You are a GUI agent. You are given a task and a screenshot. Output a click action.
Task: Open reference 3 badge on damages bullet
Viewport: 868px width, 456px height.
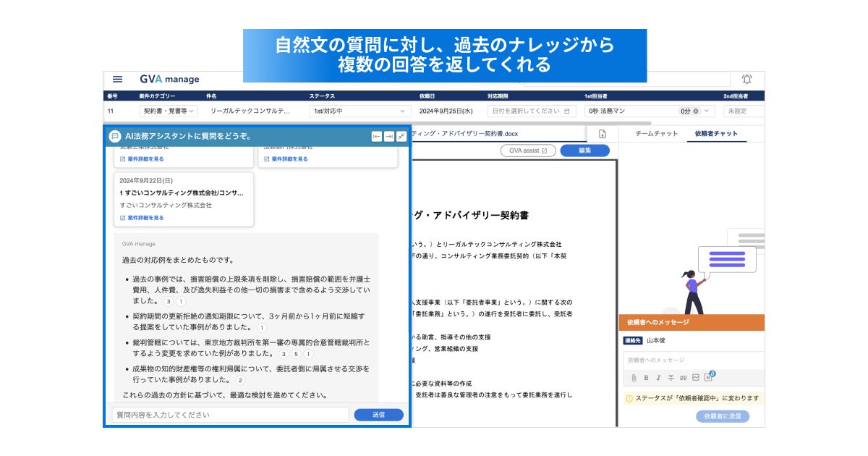169,301
